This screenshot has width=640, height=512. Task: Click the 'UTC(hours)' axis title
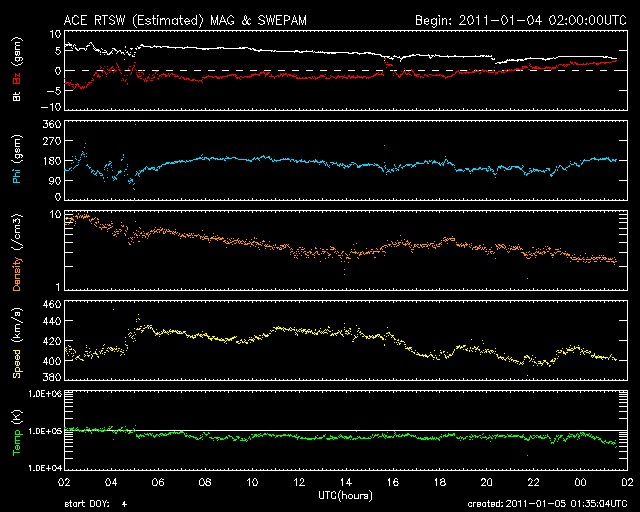click(345, 496)
